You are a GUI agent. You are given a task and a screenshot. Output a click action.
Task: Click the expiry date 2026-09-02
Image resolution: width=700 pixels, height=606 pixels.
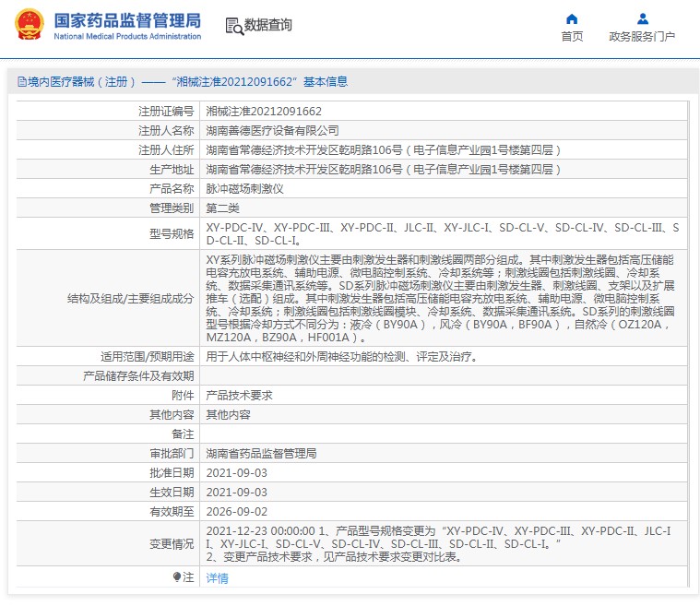(x=236, y=511)
